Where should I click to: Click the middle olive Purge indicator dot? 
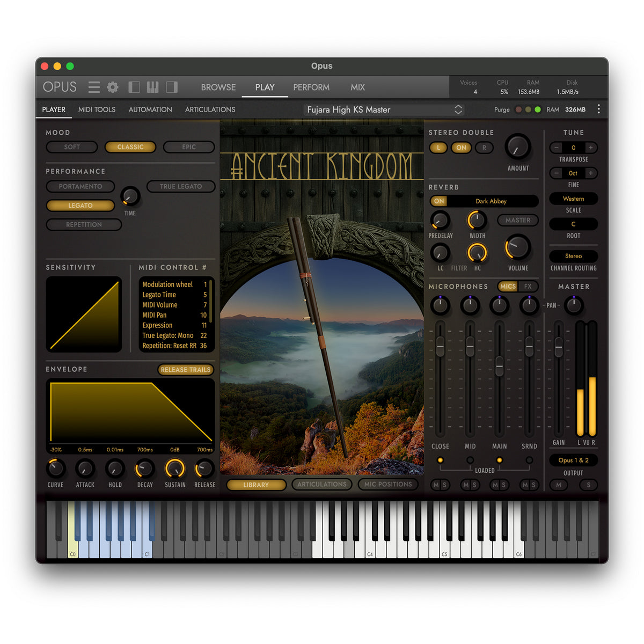click(528, 109)
